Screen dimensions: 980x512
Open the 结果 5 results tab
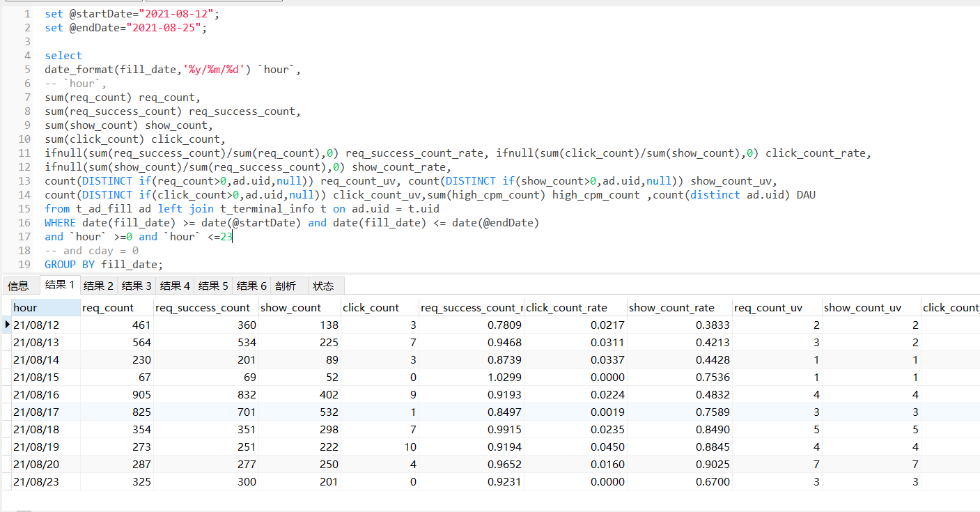(213, 286)
